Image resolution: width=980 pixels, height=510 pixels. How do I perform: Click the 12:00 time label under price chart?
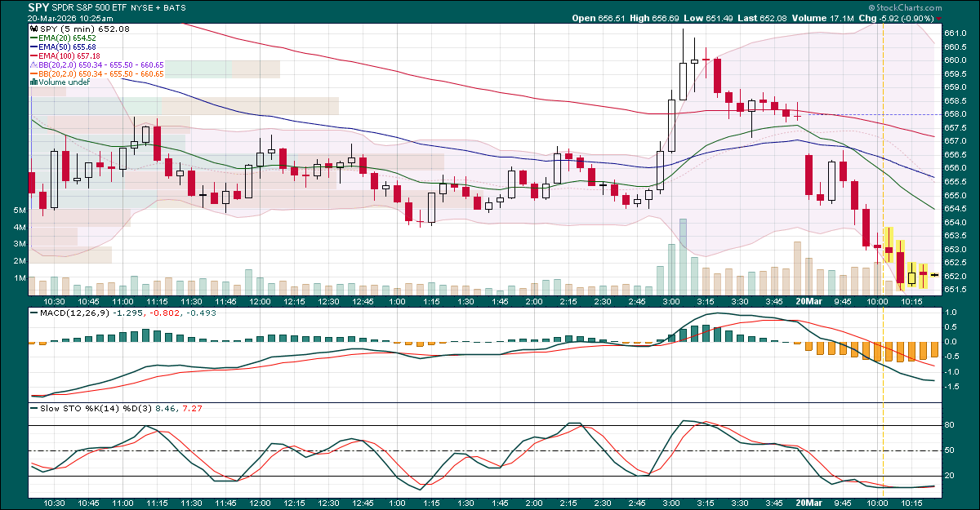[260, 301]
